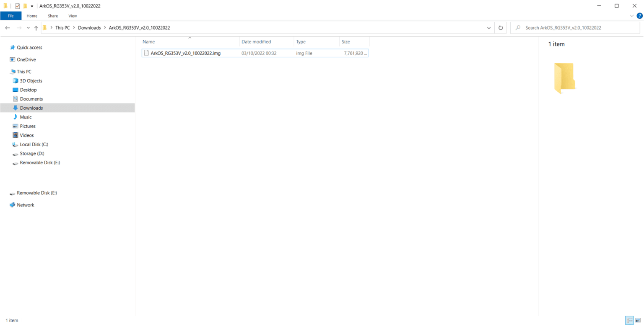The height and width of the screenshot is (325, 644).
Task: Open the Help question mark icon
Action: tap(639, 16)
